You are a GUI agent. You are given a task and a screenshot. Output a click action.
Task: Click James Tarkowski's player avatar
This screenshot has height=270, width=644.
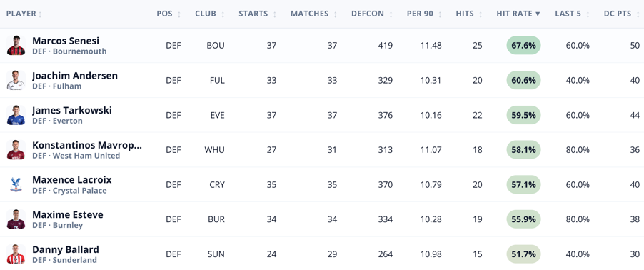point(16,115)
